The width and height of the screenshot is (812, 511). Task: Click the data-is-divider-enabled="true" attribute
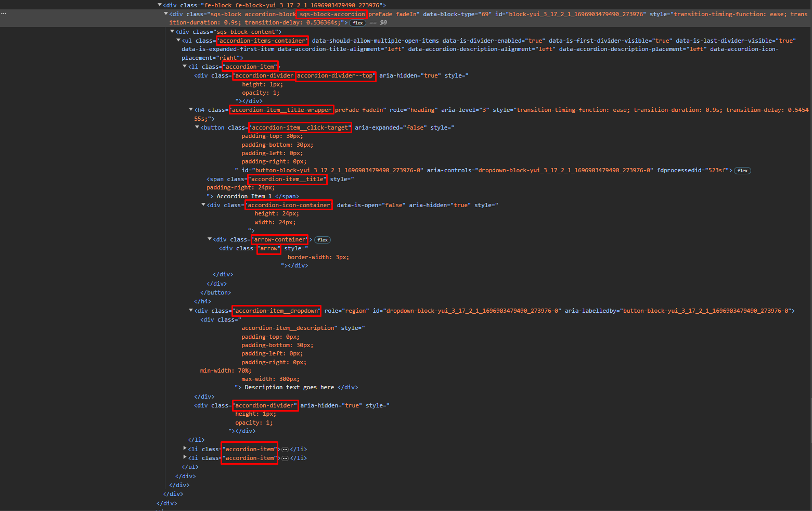494,41
